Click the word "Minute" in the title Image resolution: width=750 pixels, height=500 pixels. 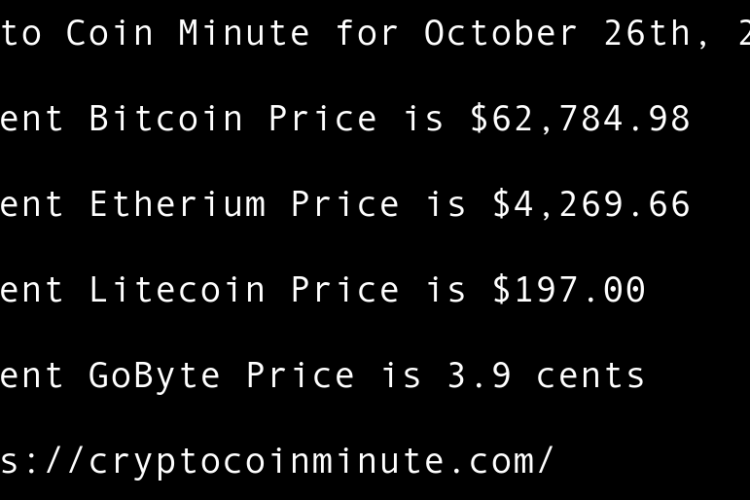pyautogui.click(x=245, y=33)
